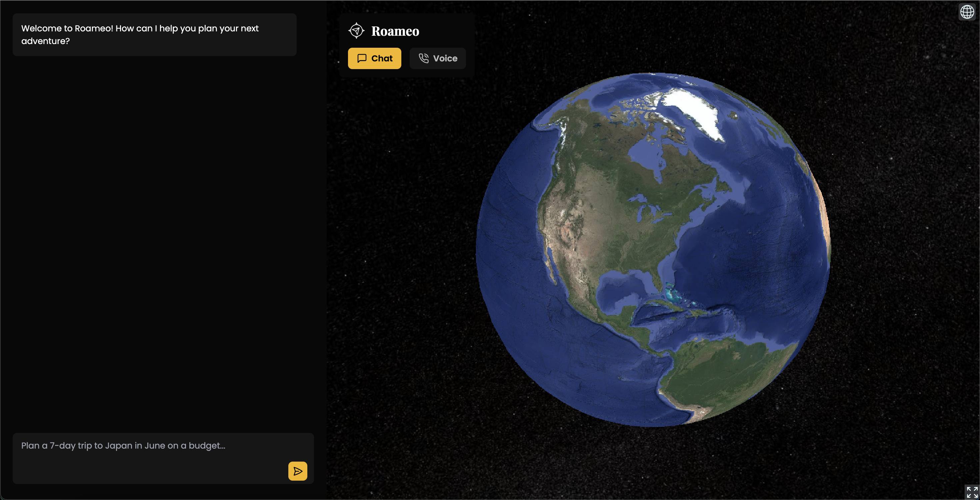The image size is (980, 500).
Task: Click the speech bubble icon on Chat
Action: coord(362,58)
